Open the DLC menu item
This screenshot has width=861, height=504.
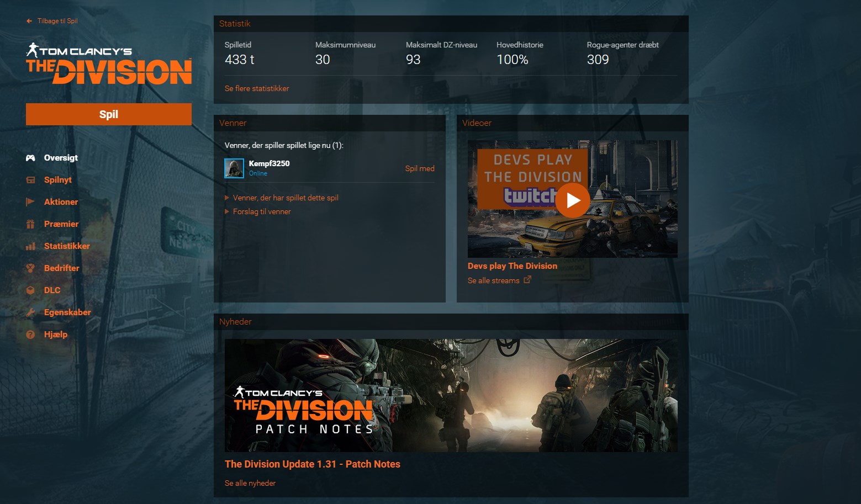tap(52, 290)
